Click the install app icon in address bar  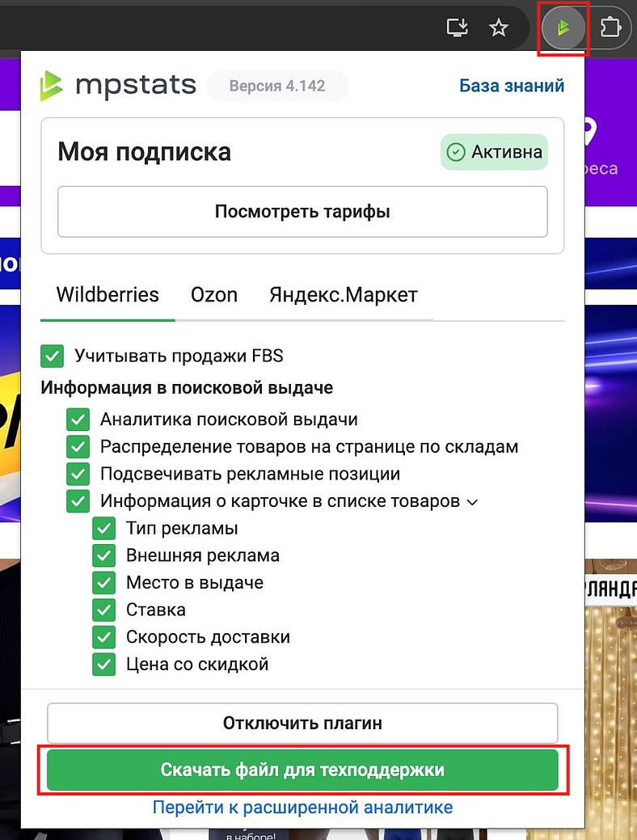[x=457, y=27]
